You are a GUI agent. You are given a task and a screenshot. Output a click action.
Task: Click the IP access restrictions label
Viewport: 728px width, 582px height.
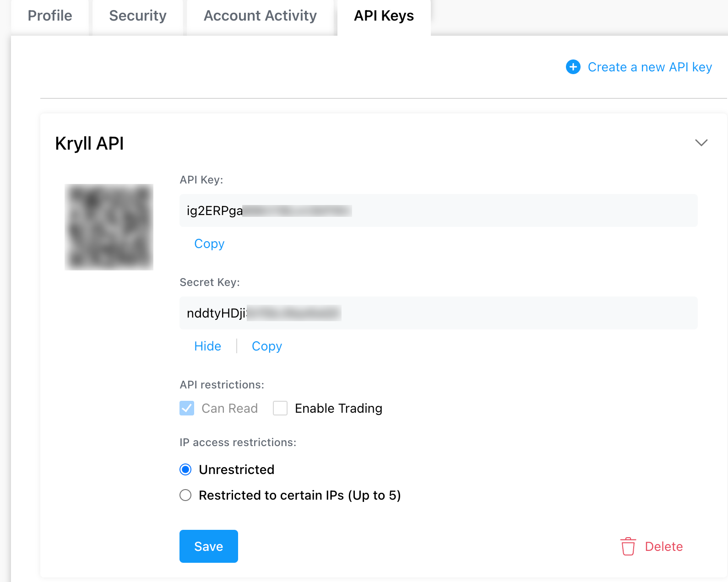pyautogui.click(x=238, y=442)
